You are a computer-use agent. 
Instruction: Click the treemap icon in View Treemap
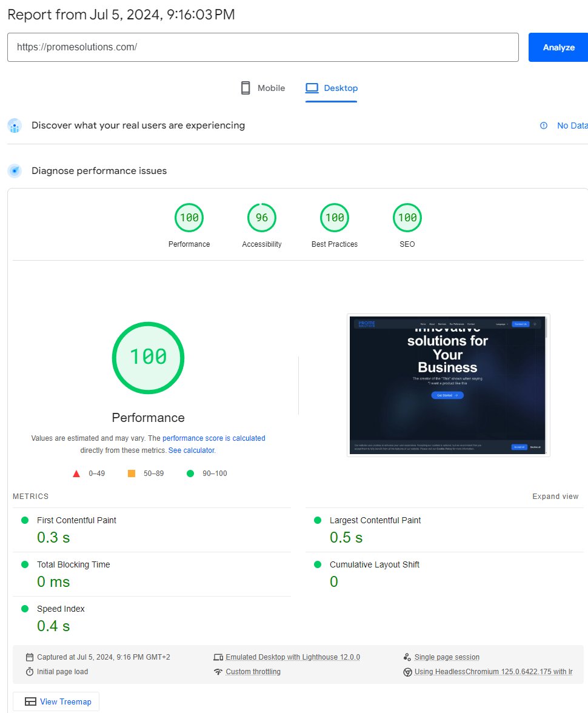tap(30, 701)
